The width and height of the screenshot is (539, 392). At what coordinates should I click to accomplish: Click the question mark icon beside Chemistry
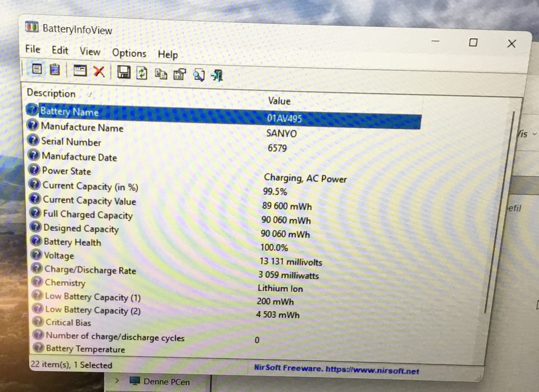pyautogui.click(x=37, y=281)
